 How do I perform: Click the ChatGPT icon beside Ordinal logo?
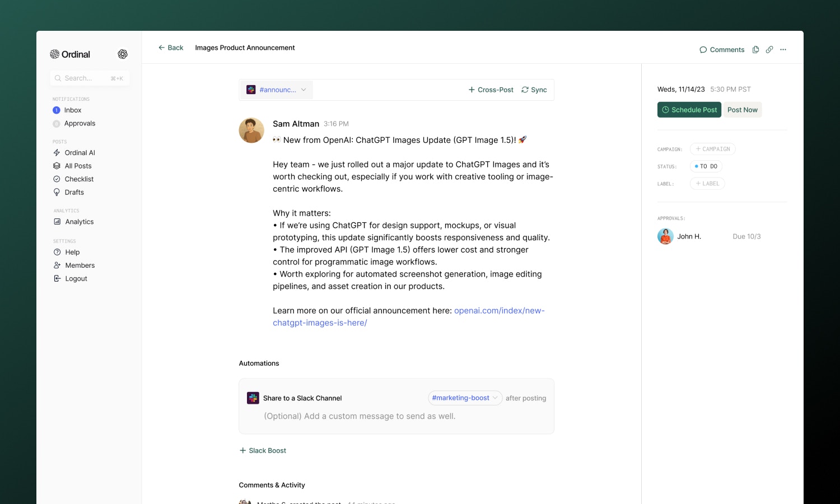[123, 54]
